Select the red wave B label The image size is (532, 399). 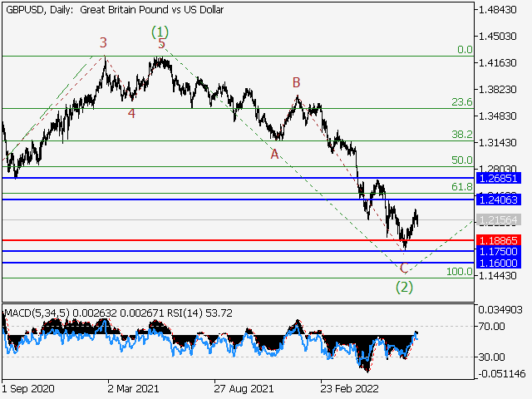pos(297,82)
